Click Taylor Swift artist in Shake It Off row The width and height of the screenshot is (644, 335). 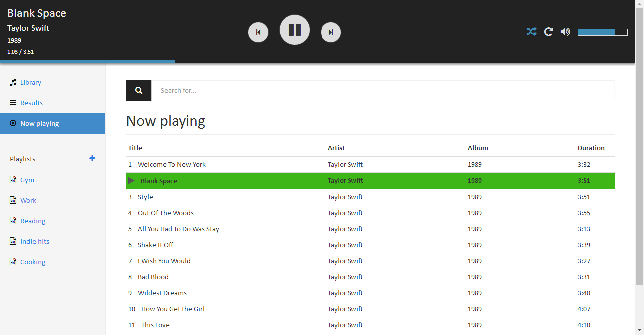click(345, 245)
